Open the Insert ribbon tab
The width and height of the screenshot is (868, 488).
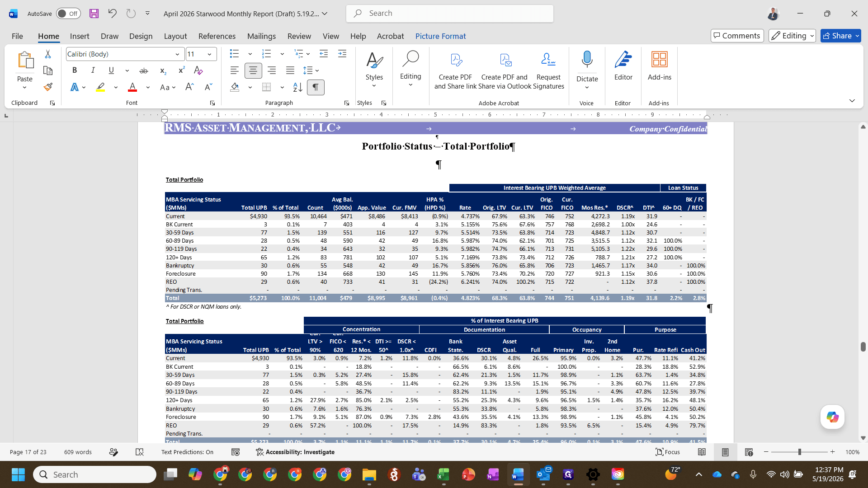(80, 36)
